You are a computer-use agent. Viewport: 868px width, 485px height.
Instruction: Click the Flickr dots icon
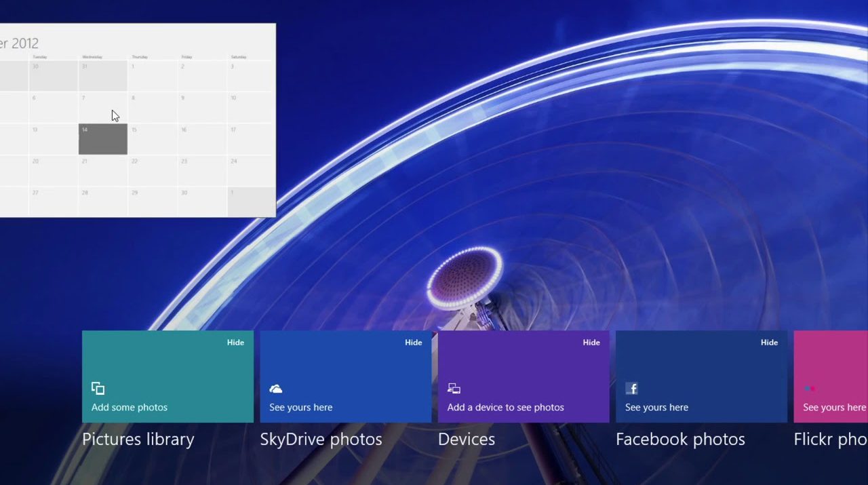[809, 389]
